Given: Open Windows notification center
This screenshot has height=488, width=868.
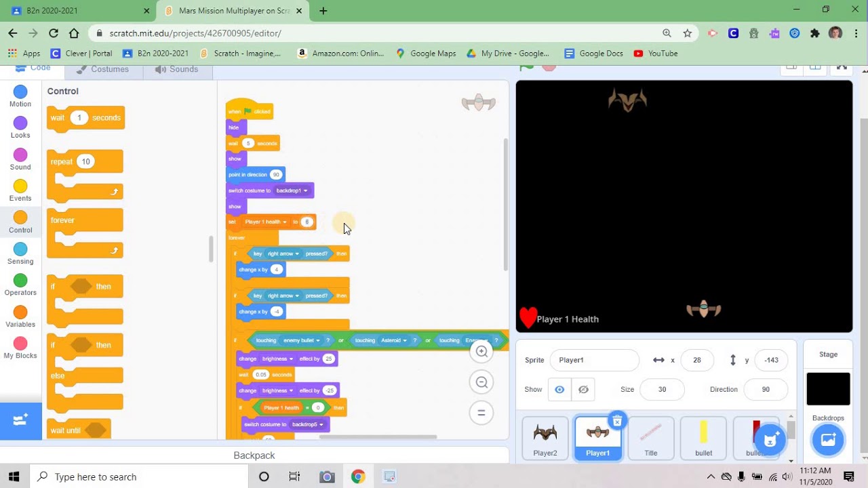Looking at the screenshot, I should (849, 476).
